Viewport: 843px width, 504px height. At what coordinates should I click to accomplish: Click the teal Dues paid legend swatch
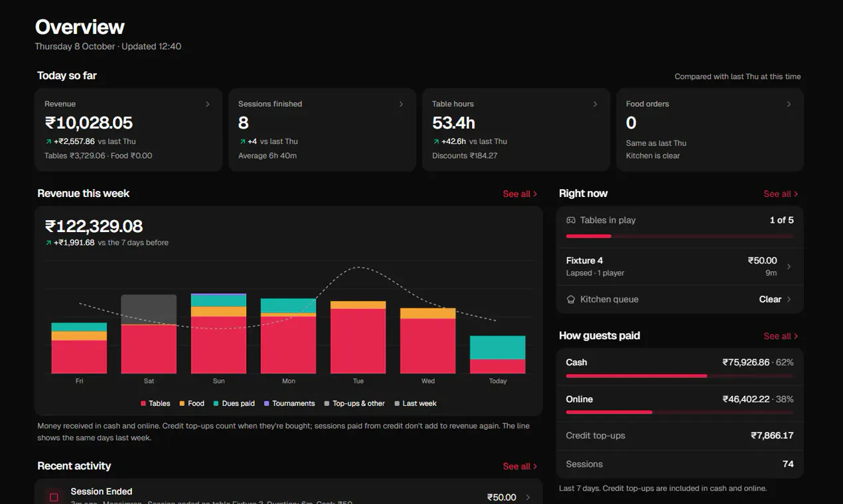(x=216, y=403)
